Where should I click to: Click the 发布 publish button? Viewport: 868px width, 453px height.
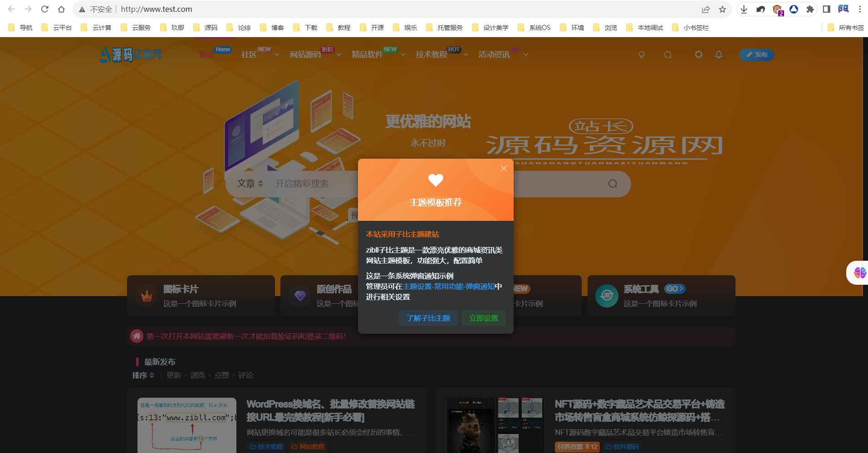click(x=756, y=54)
